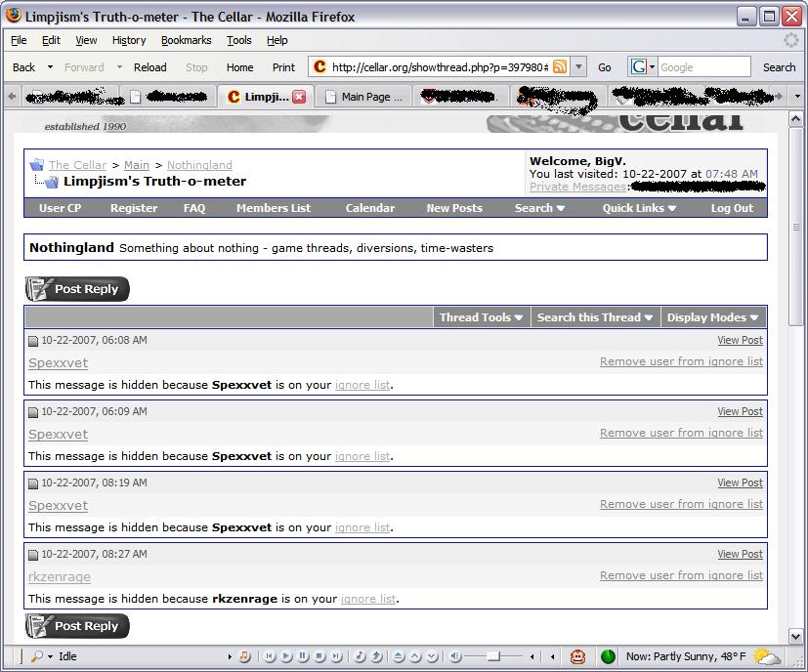Reload the current page

tap(149, 67)
